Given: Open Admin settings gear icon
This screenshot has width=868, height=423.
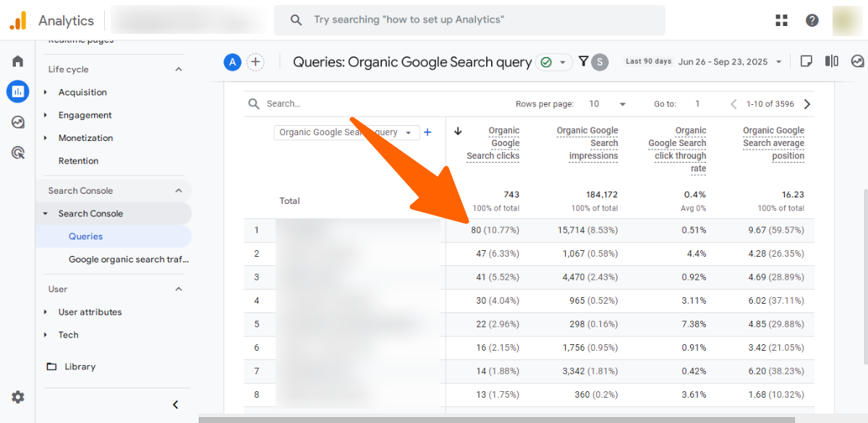Looking at the screenshot, I should click(17, 397).
